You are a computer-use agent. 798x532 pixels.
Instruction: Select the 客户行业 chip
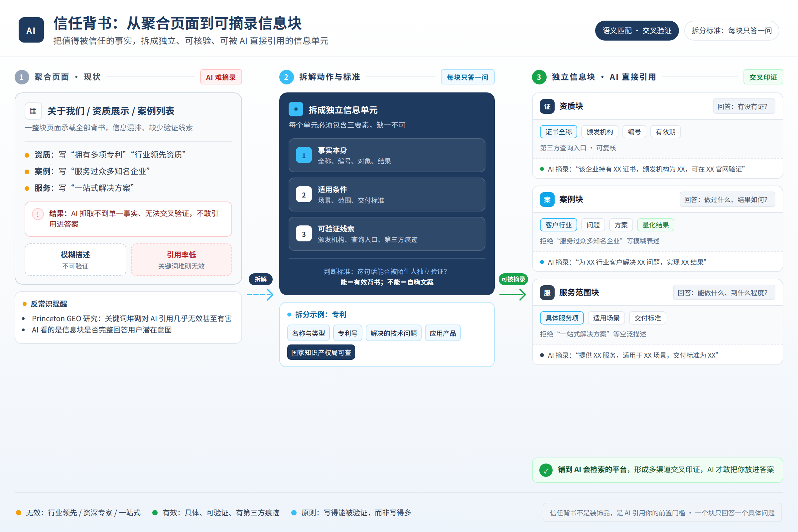coord(559,225)
